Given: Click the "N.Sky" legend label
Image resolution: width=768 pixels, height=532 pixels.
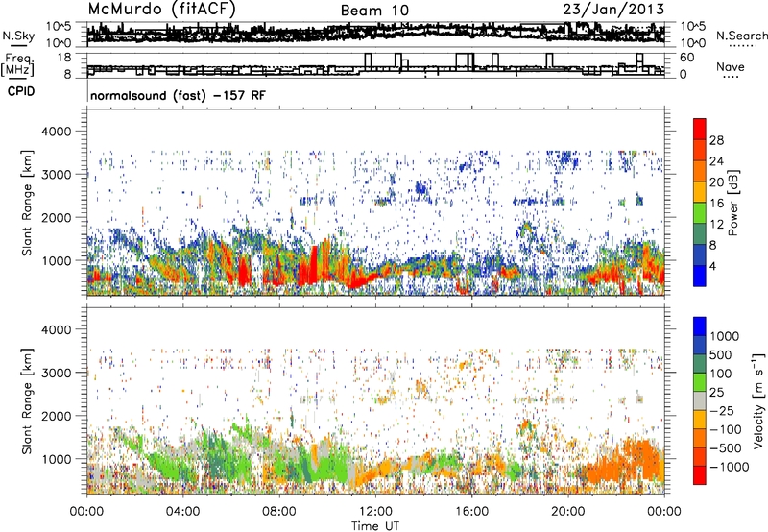Looking at the screenshot, I should pyautogui.click(x=18, y=36).
